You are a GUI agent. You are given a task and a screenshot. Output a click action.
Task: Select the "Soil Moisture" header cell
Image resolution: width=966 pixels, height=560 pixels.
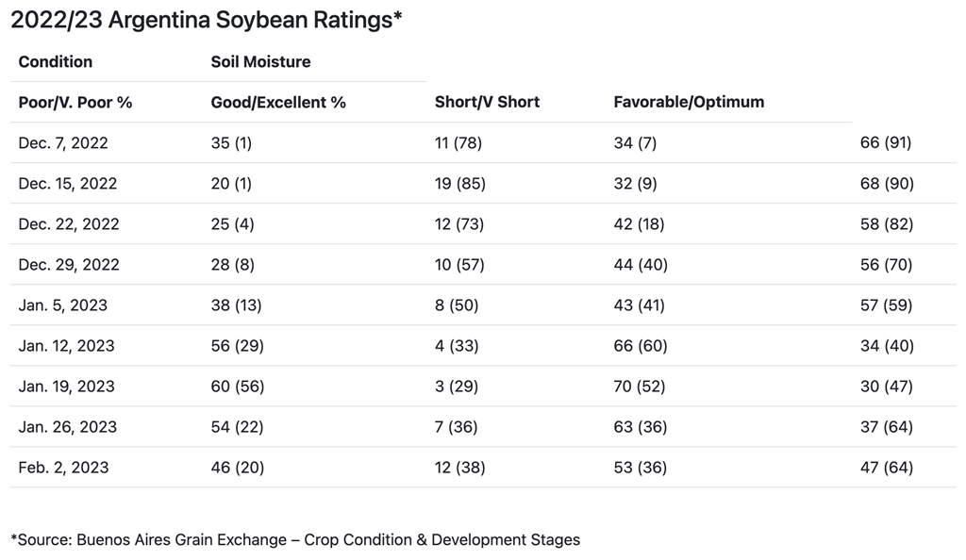pyautogui.click(x=260, y=61)
